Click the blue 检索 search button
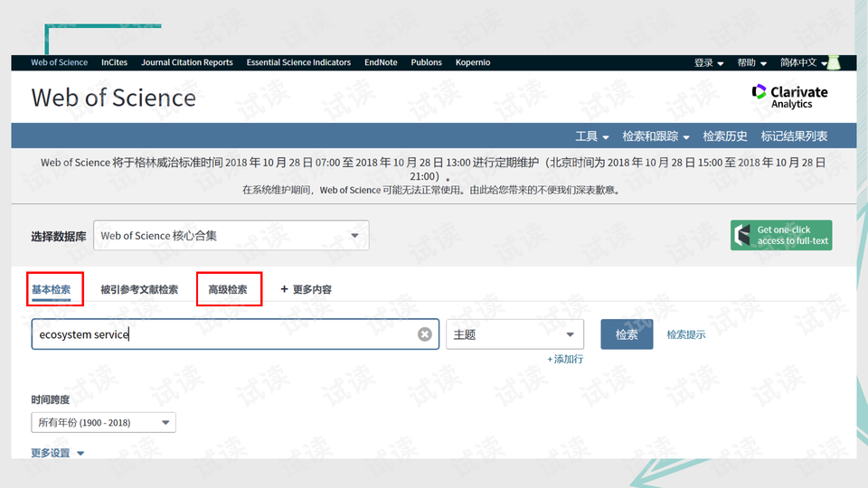This screenshot has height=488, width=868. 627,334
